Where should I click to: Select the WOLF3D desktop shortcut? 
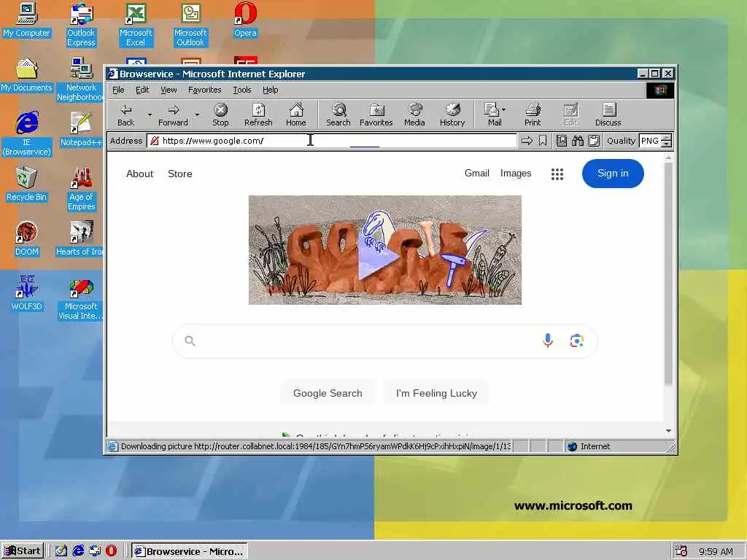click(x=26, y=294)
